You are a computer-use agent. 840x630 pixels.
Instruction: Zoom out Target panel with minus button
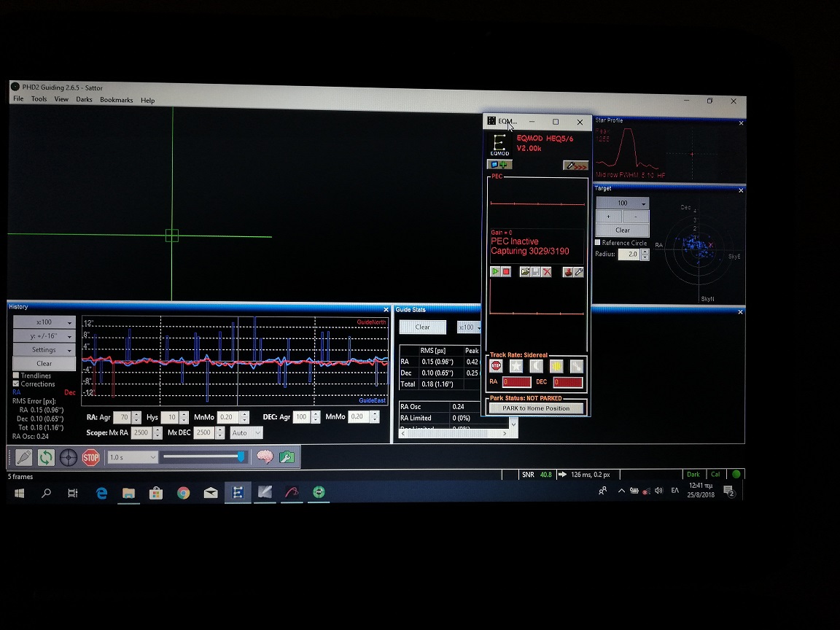[636, 217]
